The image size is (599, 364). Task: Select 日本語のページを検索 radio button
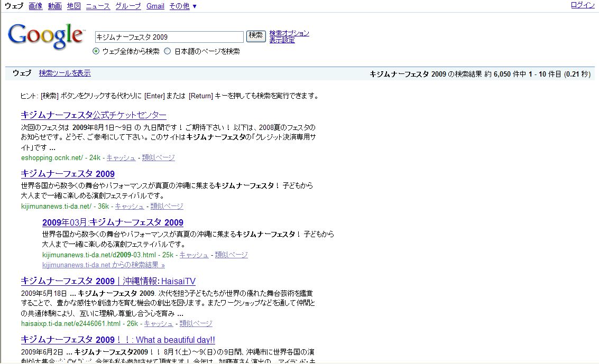tap(167, 51)
